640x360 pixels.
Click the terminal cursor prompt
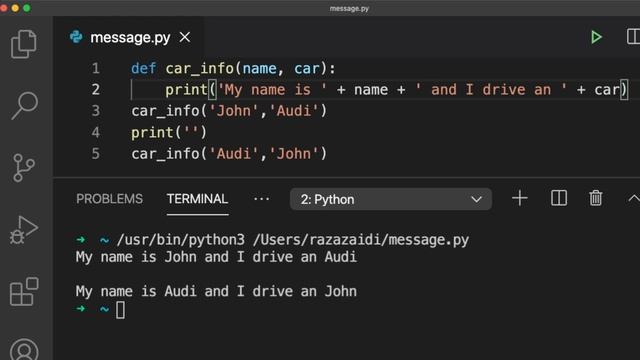tap(120, 310)
